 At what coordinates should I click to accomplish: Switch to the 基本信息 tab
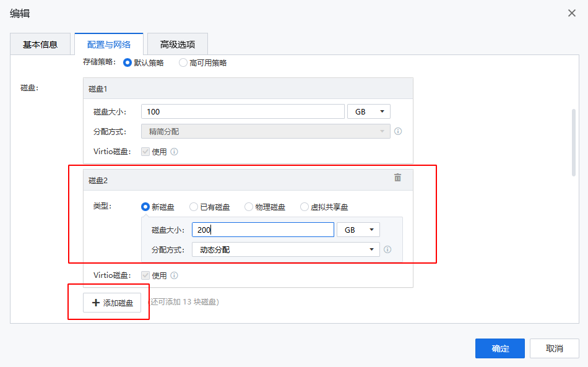click(x=40, y=44)
